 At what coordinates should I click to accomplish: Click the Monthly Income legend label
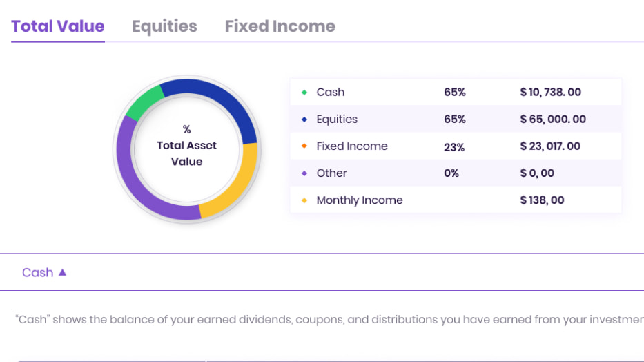click(359, 200)
